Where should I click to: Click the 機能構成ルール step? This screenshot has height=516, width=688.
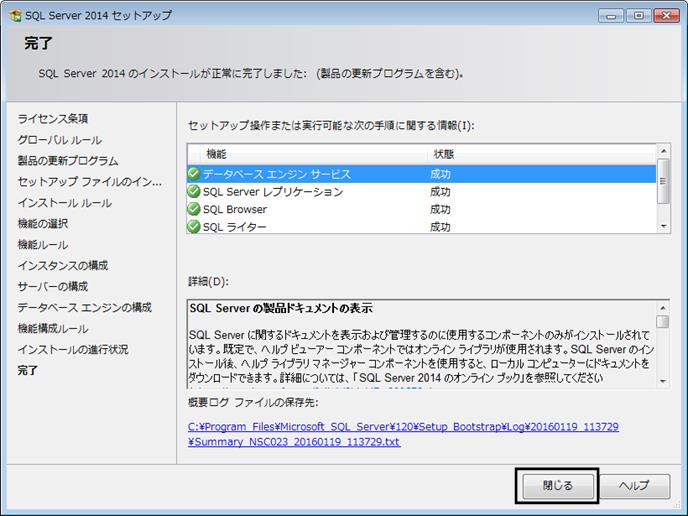(53, 328)
